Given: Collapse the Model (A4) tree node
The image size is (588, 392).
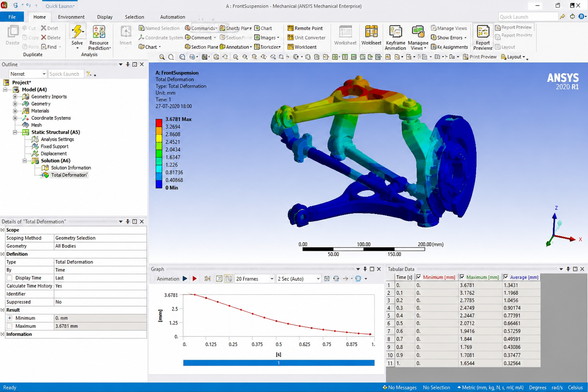Looking at the screenshot, I should pyautogui.click(x=5, y=90).
